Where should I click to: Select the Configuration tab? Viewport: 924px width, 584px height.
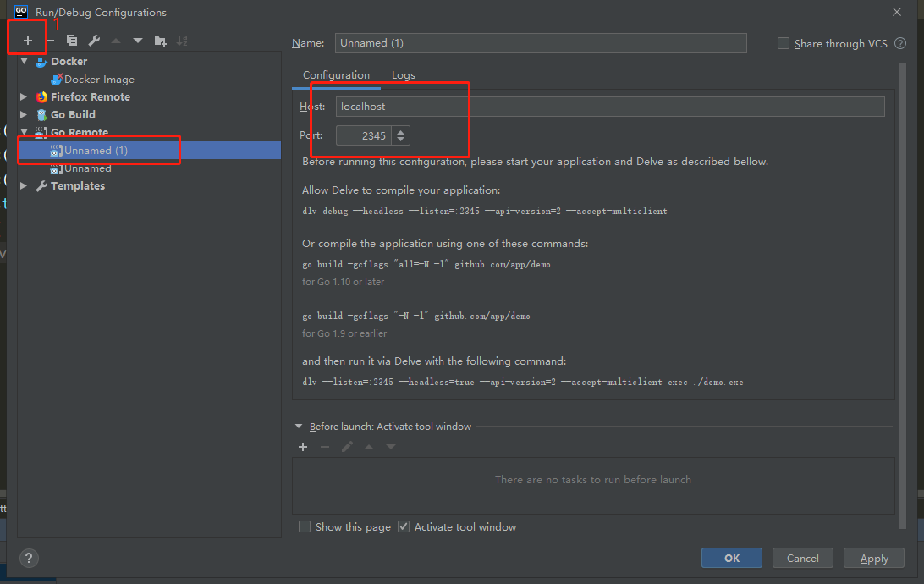tap(336, 75)
